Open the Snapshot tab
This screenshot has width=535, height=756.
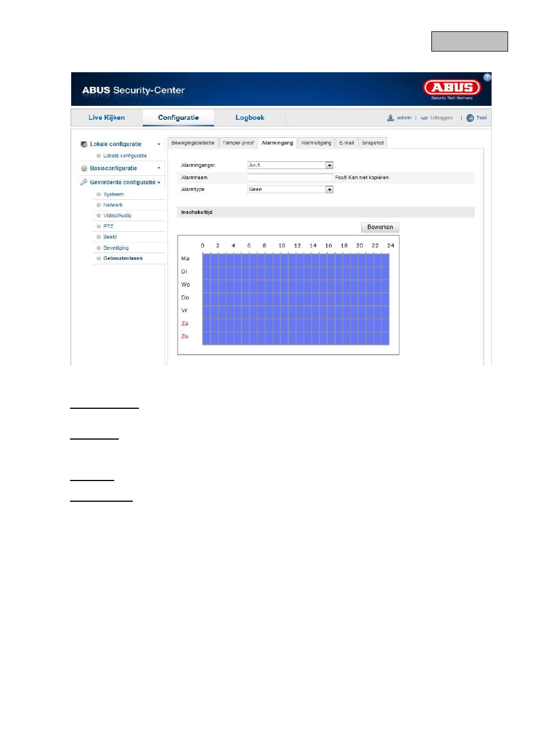[x=373, y=143]
